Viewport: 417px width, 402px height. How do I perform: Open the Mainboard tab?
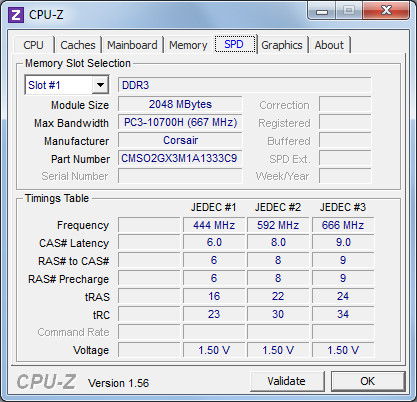coord(132,45)
